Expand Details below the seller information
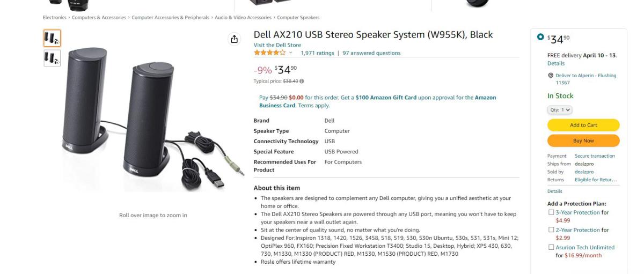Screen dimensions: 644x274 pos(554,191)
